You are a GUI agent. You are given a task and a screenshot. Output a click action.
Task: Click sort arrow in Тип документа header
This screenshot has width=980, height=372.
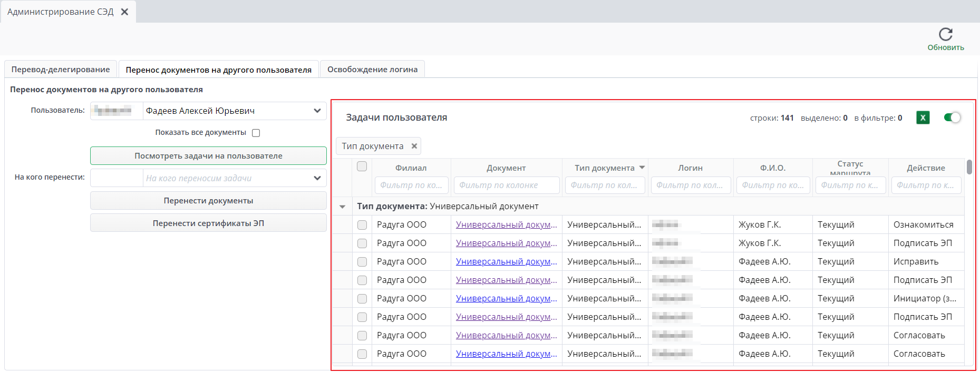click(642, 168)
